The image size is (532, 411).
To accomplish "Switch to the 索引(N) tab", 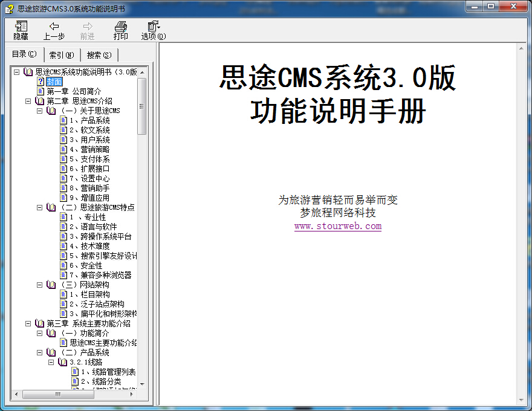I will [x=62, y=54].
